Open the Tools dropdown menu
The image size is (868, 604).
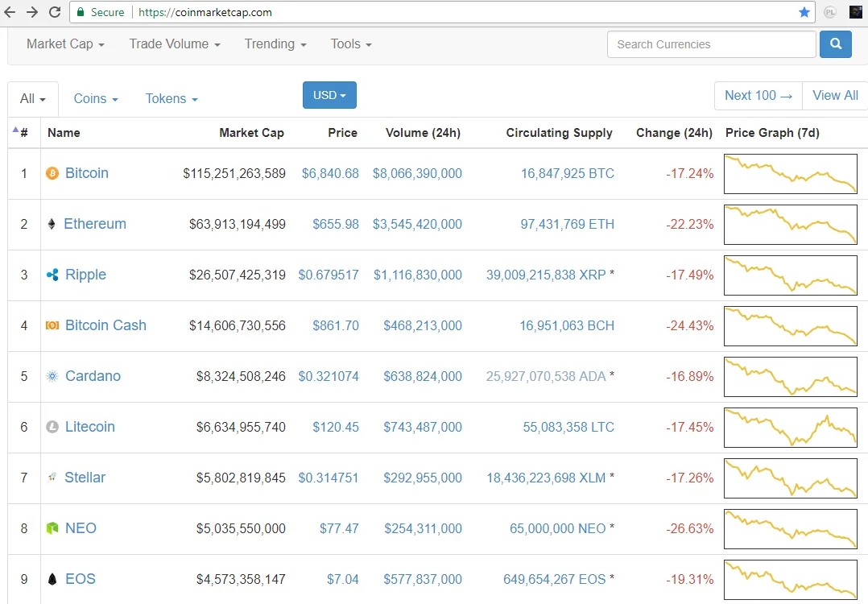click(x=351, y=43)
